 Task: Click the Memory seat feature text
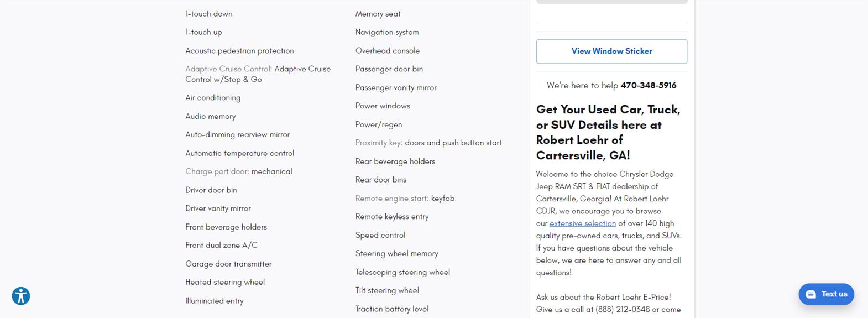[x=378, y=14]
